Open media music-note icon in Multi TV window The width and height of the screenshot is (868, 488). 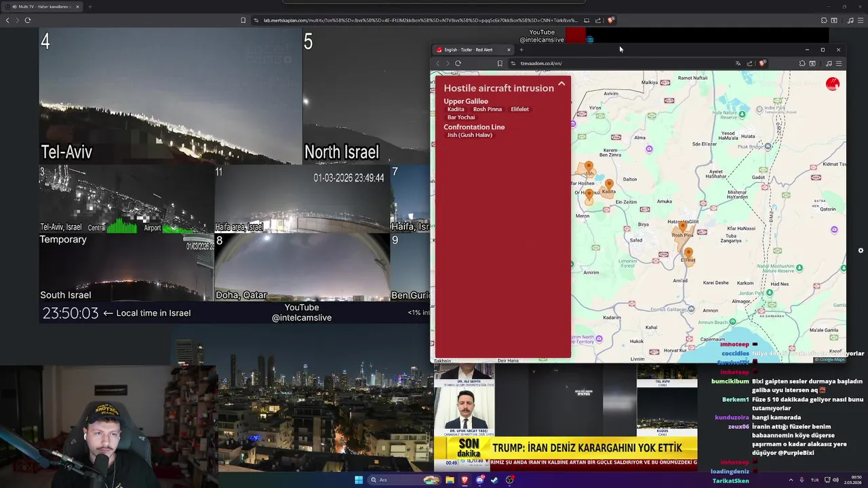click(850, 20)
